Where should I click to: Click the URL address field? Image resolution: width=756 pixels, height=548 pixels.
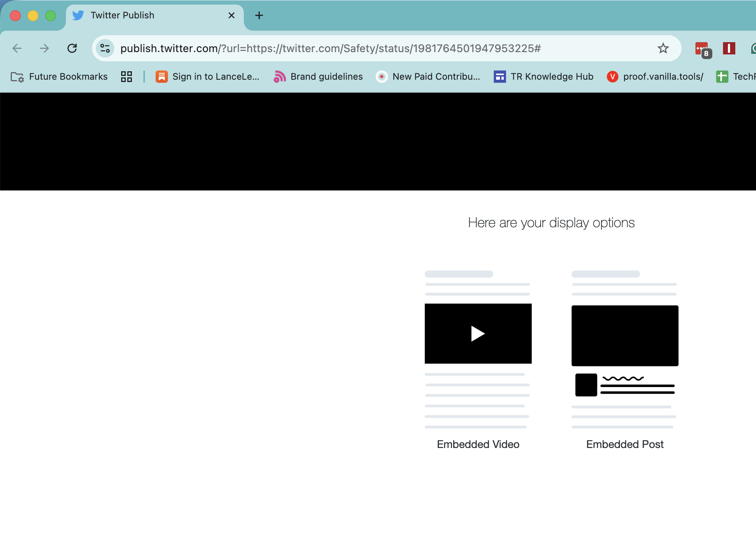[330, 48]
